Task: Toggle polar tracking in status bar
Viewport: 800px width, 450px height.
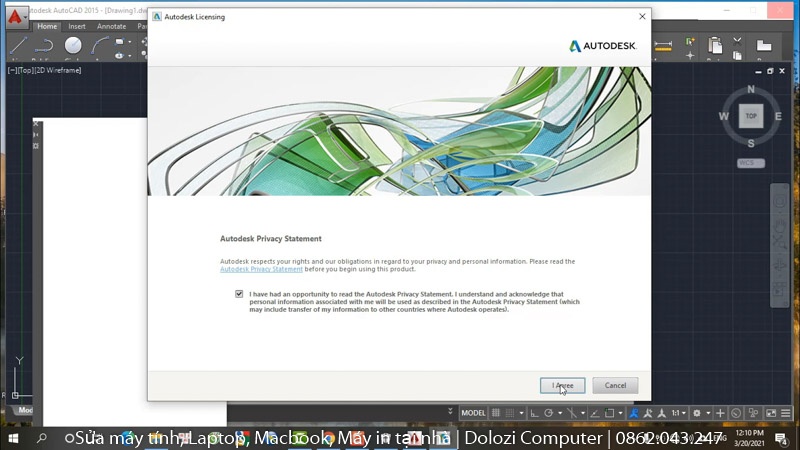Action: pyautogui.click(x=548, y=413)
